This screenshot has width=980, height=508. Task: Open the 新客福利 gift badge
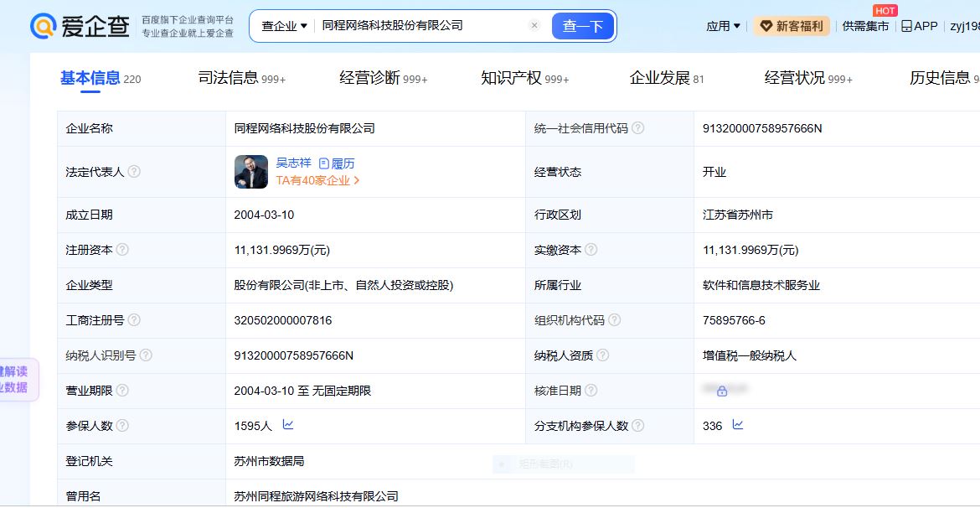[x=766, y=26]
